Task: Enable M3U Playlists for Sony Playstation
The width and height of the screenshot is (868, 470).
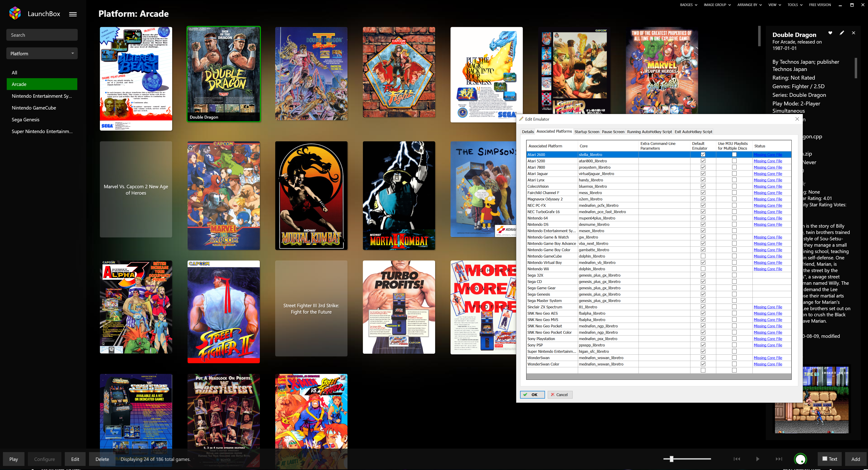Action: [734, 338]
